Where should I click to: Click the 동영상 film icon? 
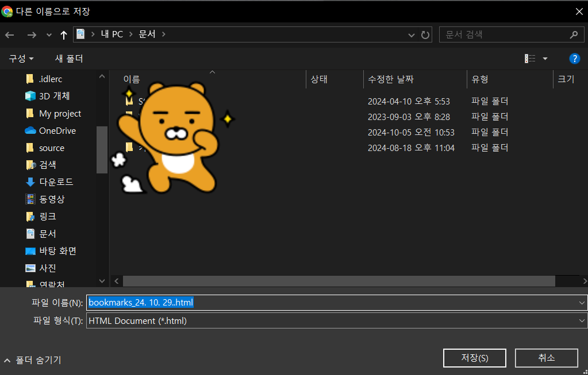tap(30, 199)
